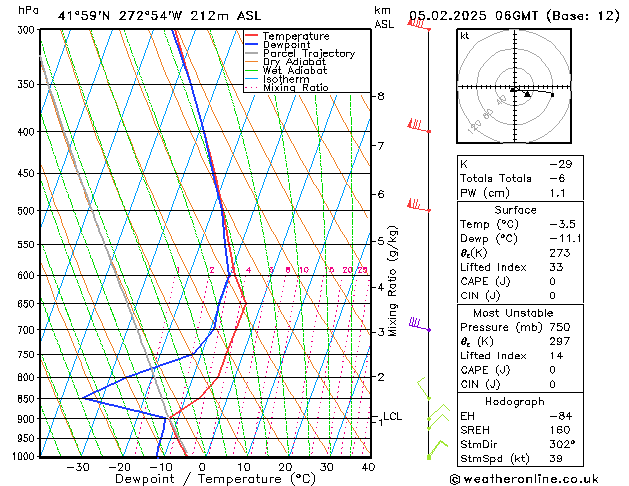Click the EH value -84
The width and height of the screenshot is (629, 486).
(560, 416)
